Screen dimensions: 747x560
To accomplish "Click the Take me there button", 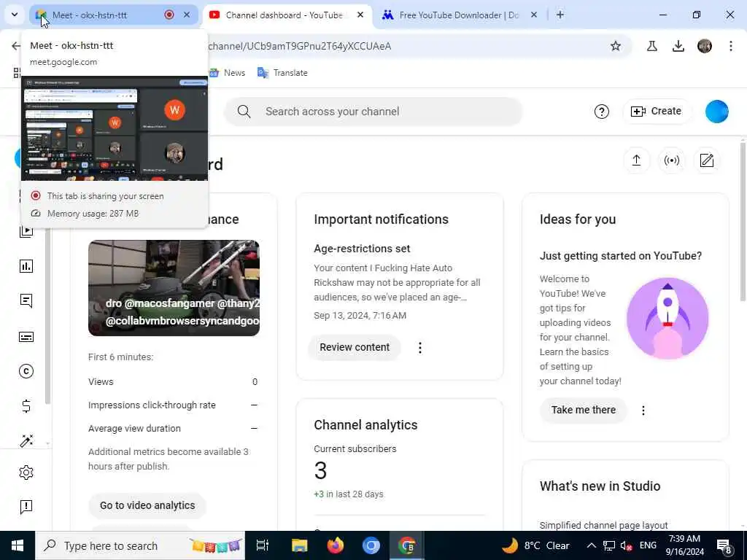I will pos(583,410).
